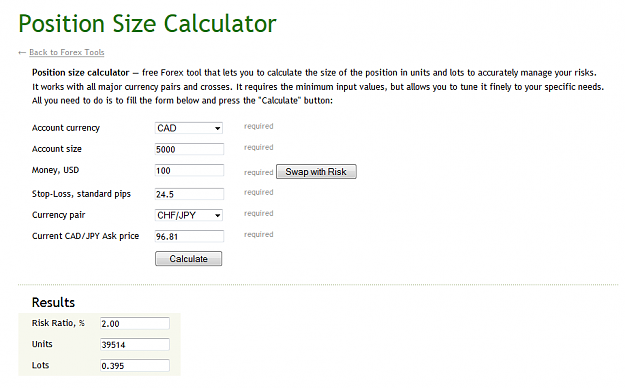625x388 pixels.
Task: Open the Account currency CAD dropdown
Action: (189, 128)
